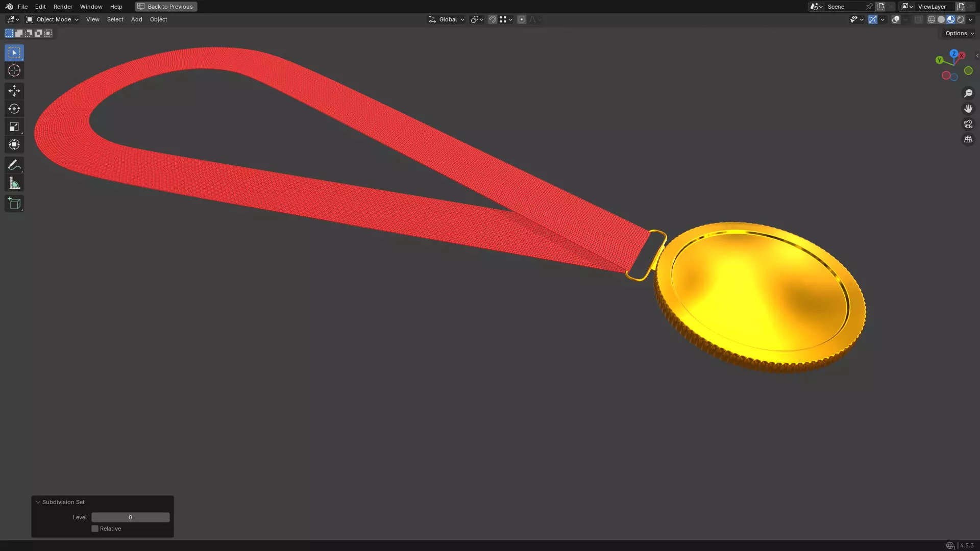Open the viewport Add menu
The image size is (980, 551).
[x=136, y=19]
